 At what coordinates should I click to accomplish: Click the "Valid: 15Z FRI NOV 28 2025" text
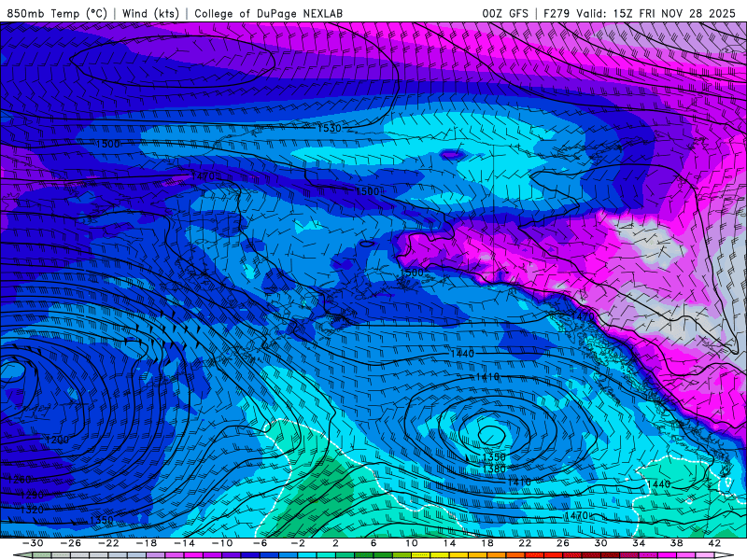click(655, 13)
